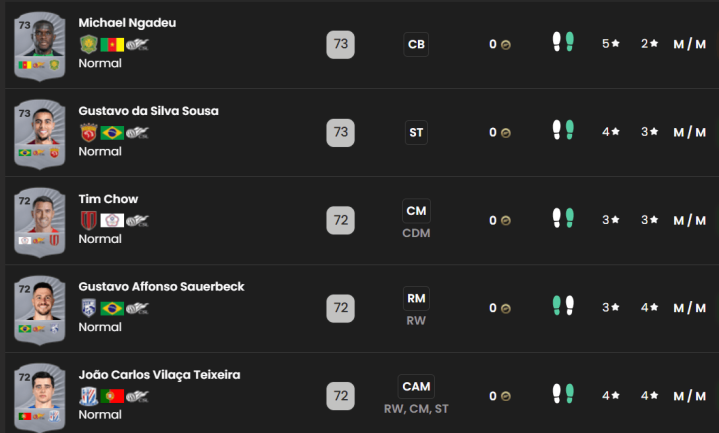Click the RM position badge for Sauerbeck
The width and height of the screenshot is (719, 433).
click(416, 298)
